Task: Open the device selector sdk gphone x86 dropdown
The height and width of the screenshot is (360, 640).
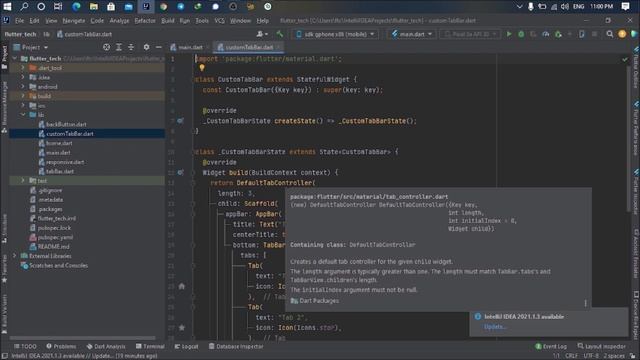Action: tap(335, 34)
